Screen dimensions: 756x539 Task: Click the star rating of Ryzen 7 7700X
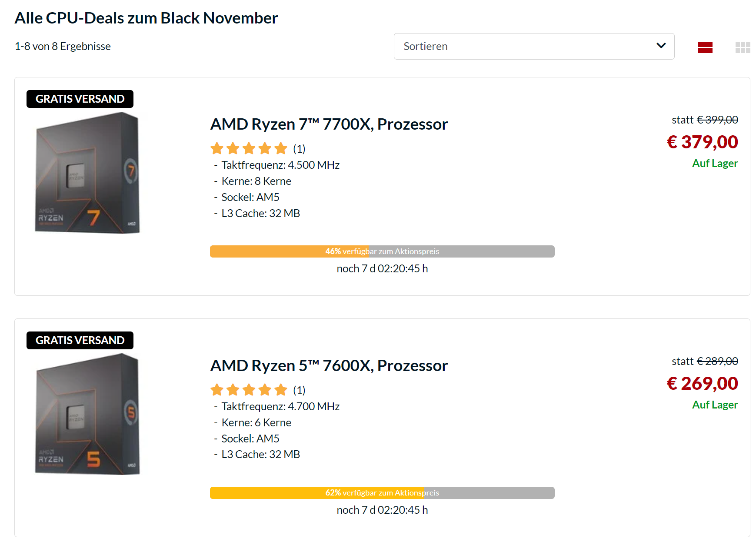pos(249,149)
